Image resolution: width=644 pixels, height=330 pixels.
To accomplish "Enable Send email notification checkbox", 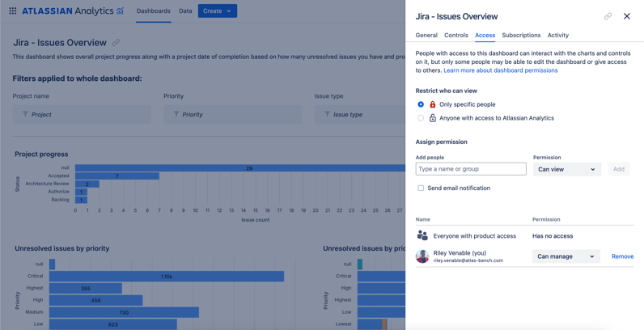I will (421, 188).
